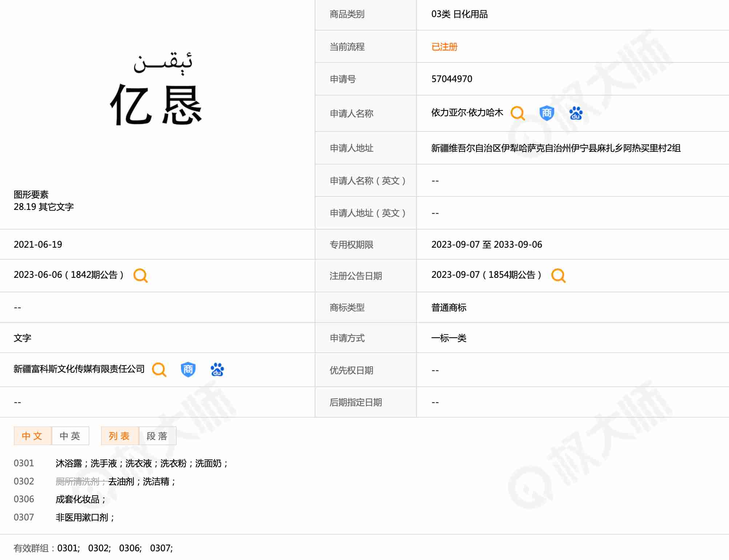Screen dimensions: 729x560
Task: Click the group code 0301 row
Action: [x=24, y=463]
